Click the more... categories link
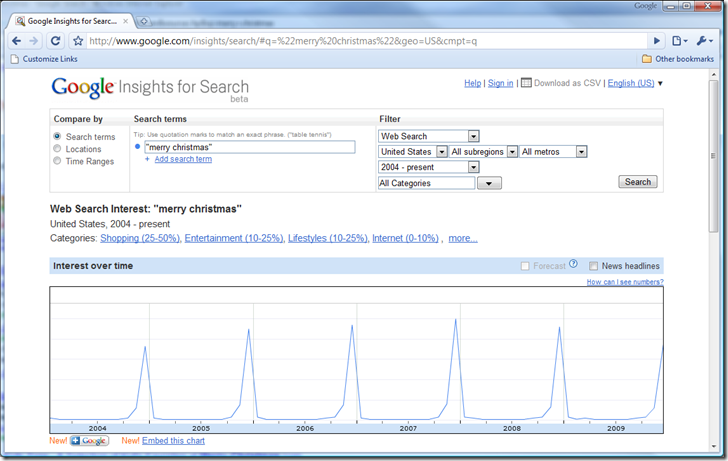This screenshot has width=728, height=461. [463, 238]
